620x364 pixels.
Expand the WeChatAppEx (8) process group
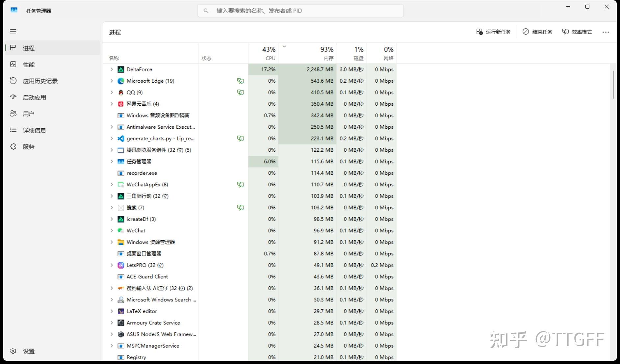(112, 185)
